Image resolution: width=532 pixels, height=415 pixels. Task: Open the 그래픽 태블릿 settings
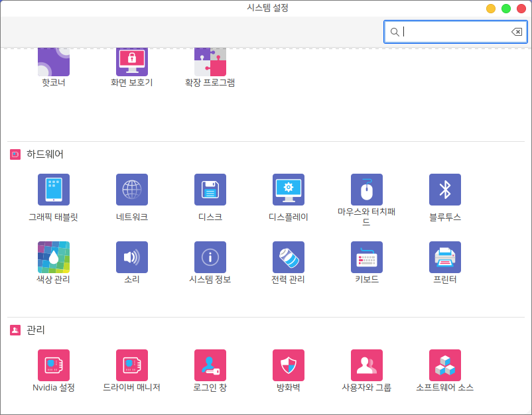tap(54, 190)
